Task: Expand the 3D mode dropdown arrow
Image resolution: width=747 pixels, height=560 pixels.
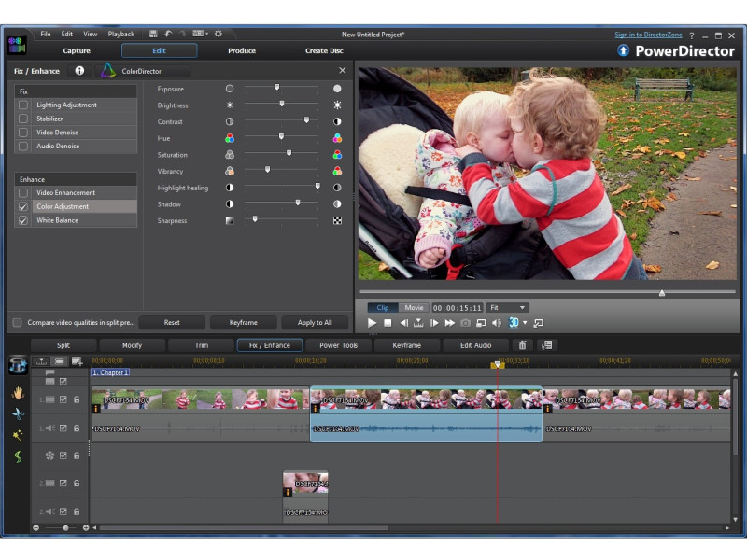Action: [525, 323]
